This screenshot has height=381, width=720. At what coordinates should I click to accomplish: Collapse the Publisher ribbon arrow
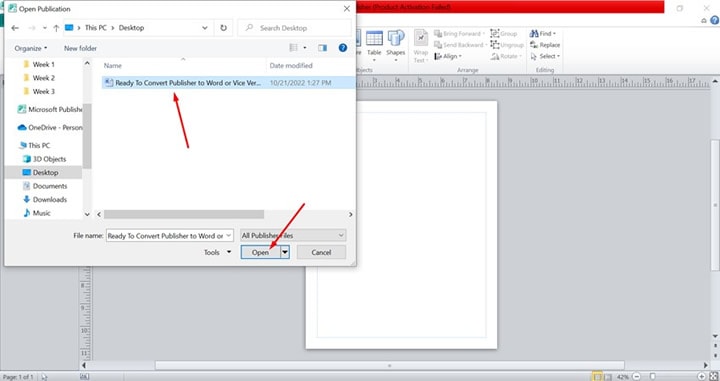coord(704,21)
